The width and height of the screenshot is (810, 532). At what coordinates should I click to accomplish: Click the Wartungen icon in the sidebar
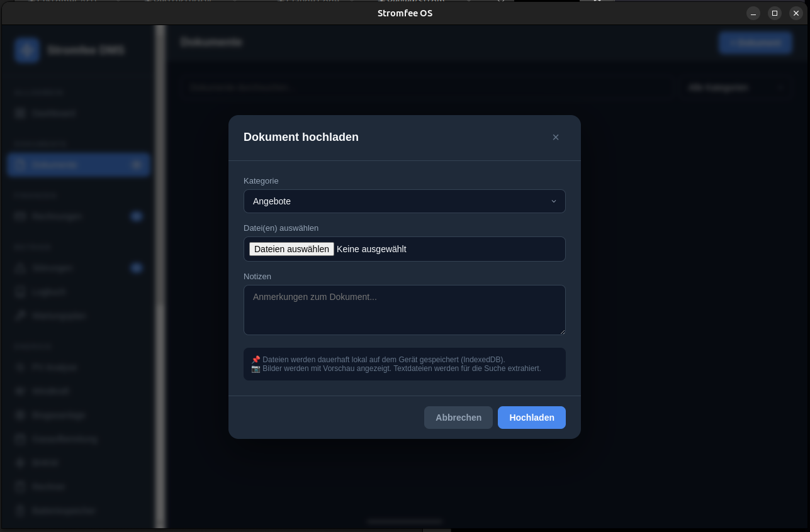point(20,268)
